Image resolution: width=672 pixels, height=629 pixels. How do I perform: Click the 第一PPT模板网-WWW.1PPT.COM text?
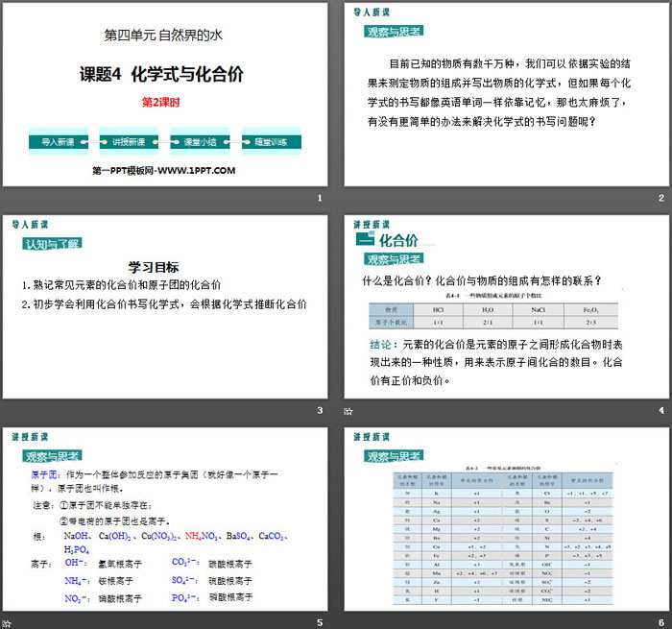tap(164, 171)
